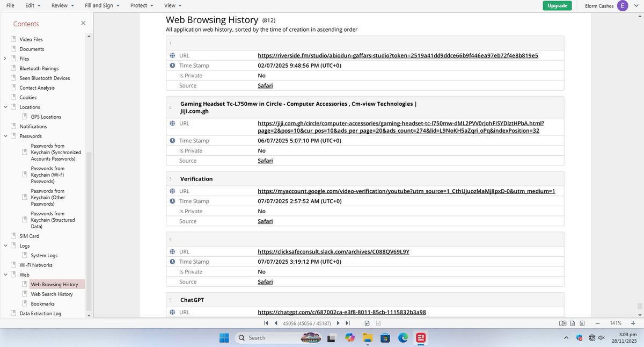Click the previous view navigation icon
644x347 pixels.
tap(367, 323)
